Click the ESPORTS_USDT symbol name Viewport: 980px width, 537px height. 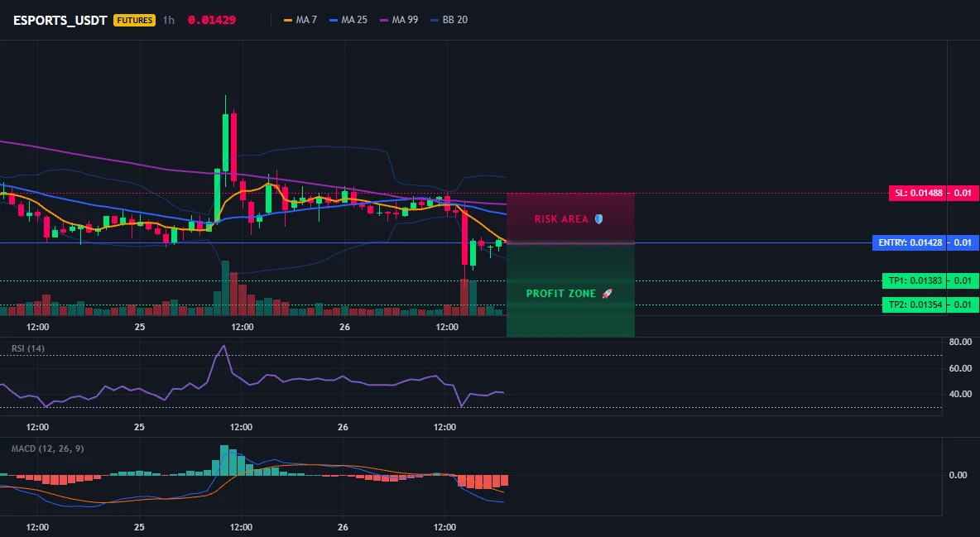(60, 20)
